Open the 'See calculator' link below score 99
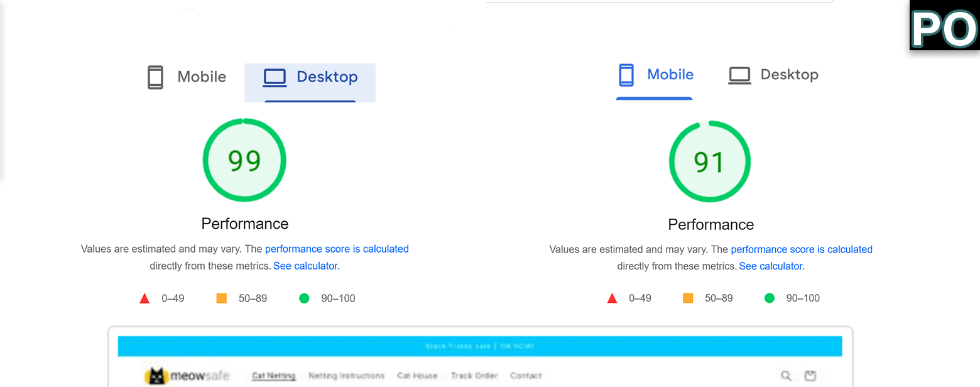Screen dimensions: 980x387 click(306, 266)
